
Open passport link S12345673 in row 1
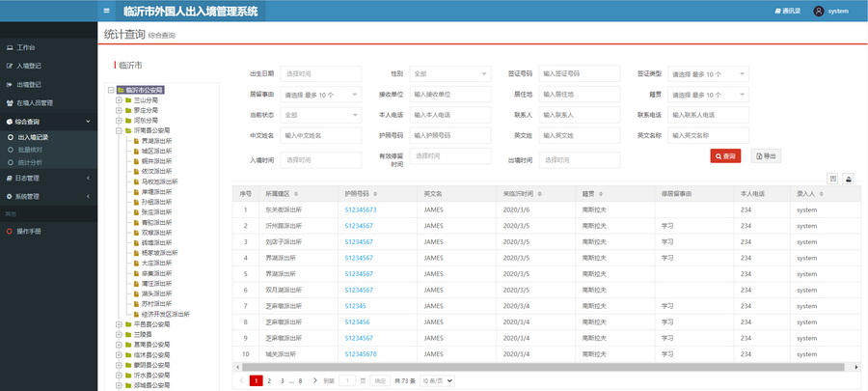[x=361, y=209]
